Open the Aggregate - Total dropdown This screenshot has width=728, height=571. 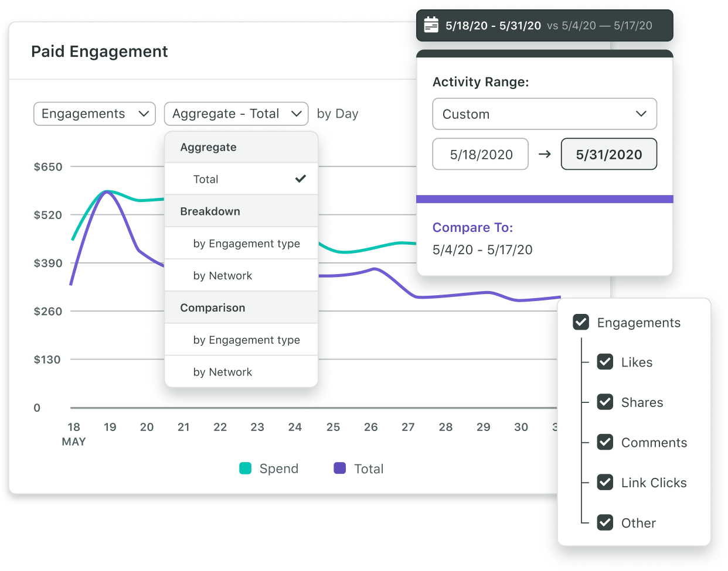[x=236, y=114]
